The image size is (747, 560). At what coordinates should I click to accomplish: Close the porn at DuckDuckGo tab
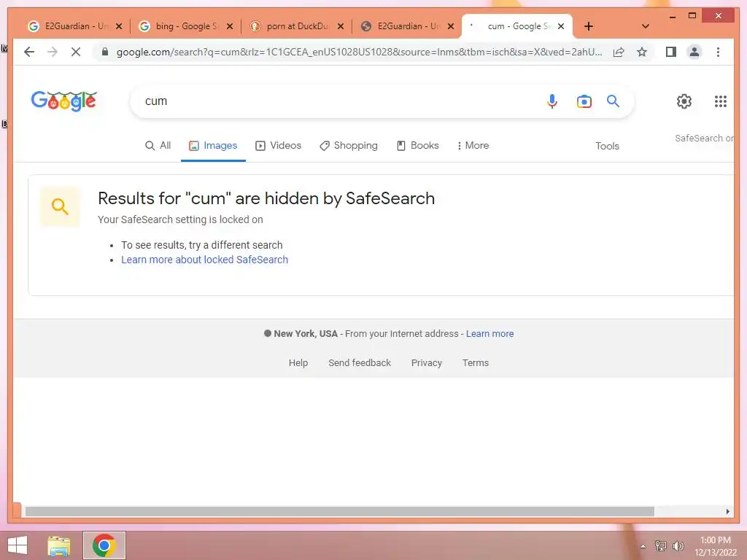pos(341,26)
